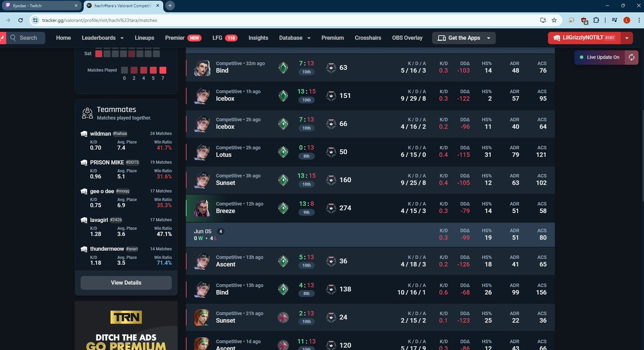Click rank icon on Lotus 2h ago match
Screen dimensions: 644x350
pos(283,152)
